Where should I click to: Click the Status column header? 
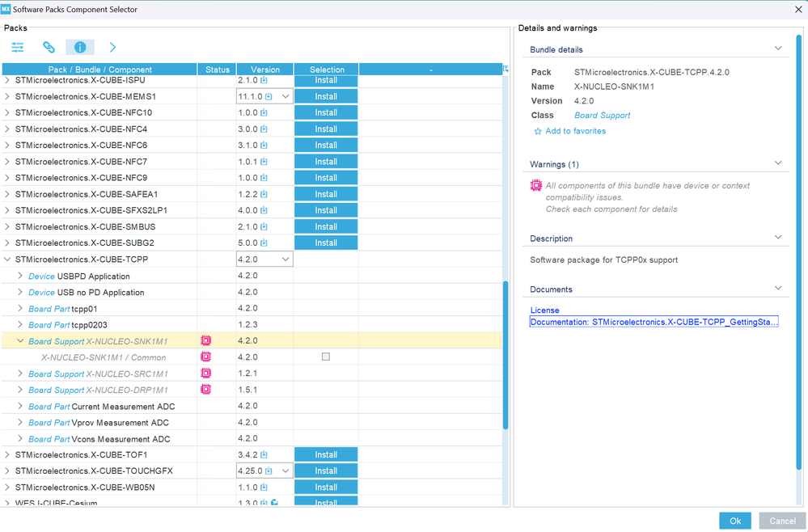click(x=217, y=70)
